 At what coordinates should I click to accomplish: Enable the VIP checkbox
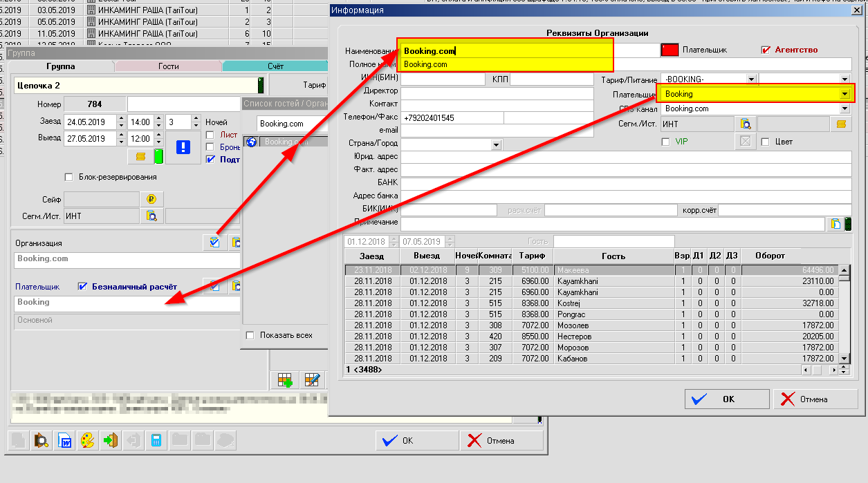click(x=666, y=142)
